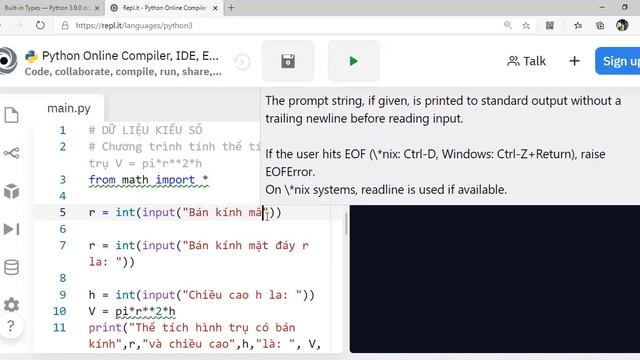The image size is (640, 360).
Task: Click the tooltip text 'raise EOFError'
Action: click(435, 162)
